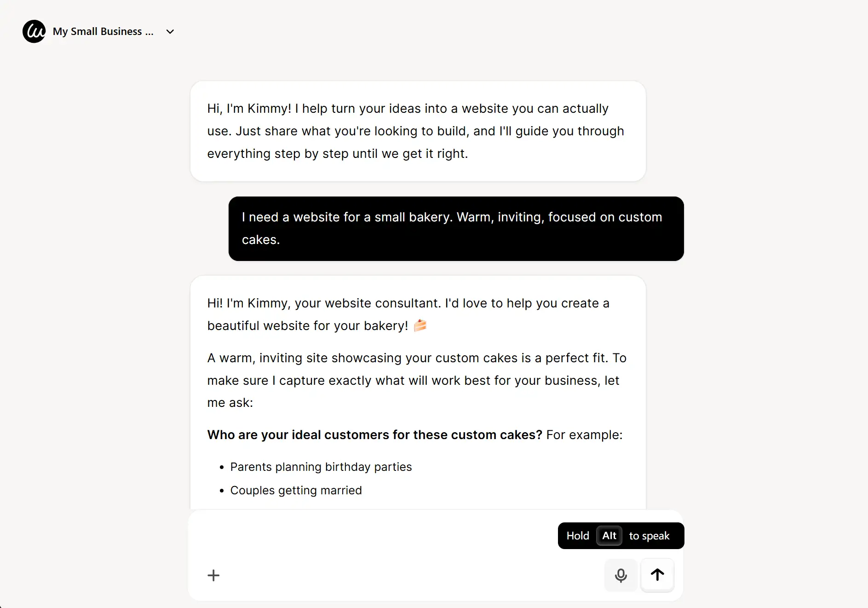
Task: Click the word "Hold" in the tooltip
Action: click(578, 536)
